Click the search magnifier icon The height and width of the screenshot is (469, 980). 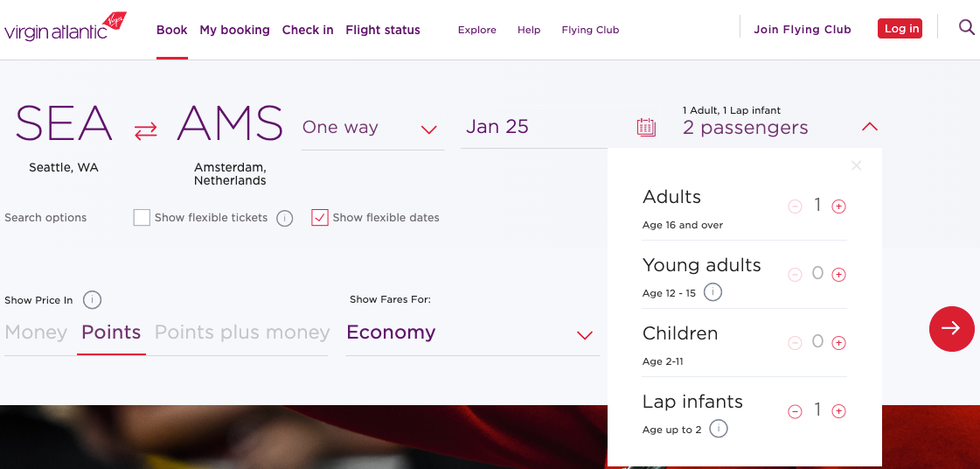(x=966, y=28)
